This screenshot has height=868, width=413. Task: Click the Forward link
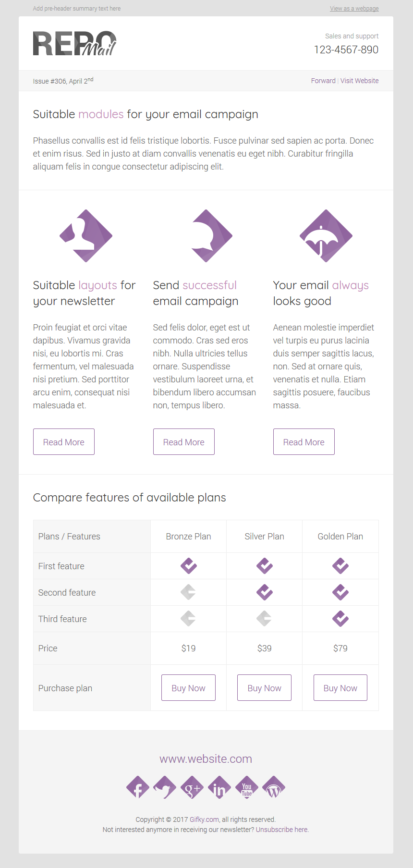[x=323, y=81]
